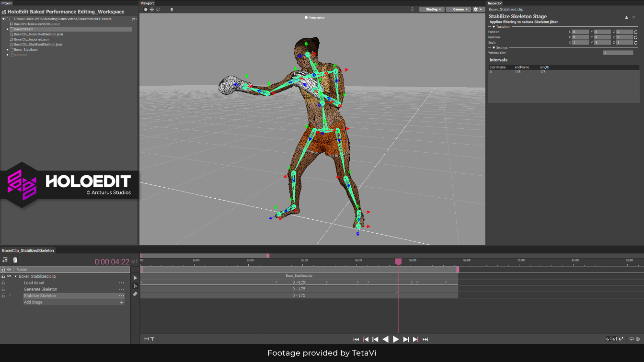Select the rotate tool in viewport toolbar
644x362 pixels.
158,9
